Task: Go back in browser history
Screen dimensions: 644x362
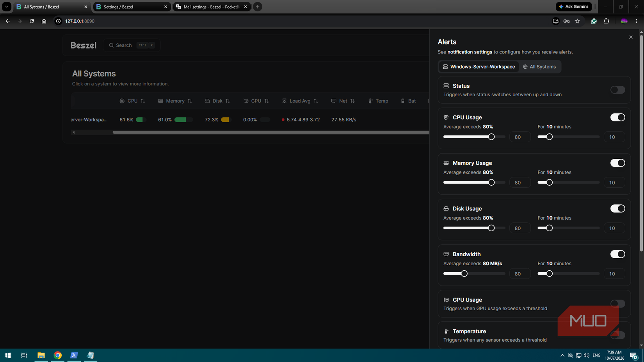Action: pyautogui.click(x=8, y=21)
